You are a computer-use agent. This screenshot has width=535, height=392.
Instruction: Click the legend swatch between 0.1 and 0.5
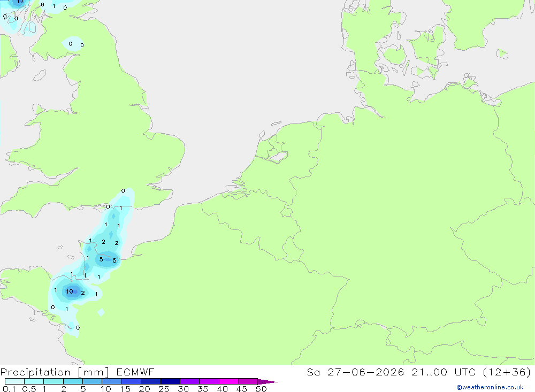click(x=14, y=381)
